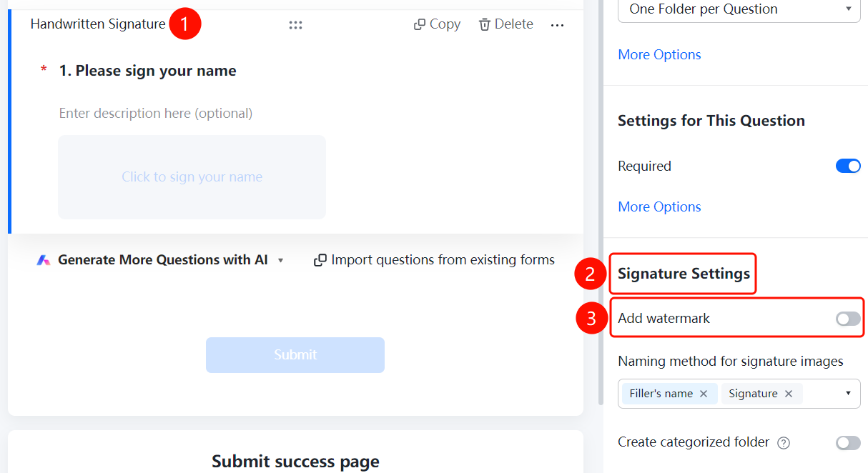Click the Submit button
The image size is (868, 473).
295,355
